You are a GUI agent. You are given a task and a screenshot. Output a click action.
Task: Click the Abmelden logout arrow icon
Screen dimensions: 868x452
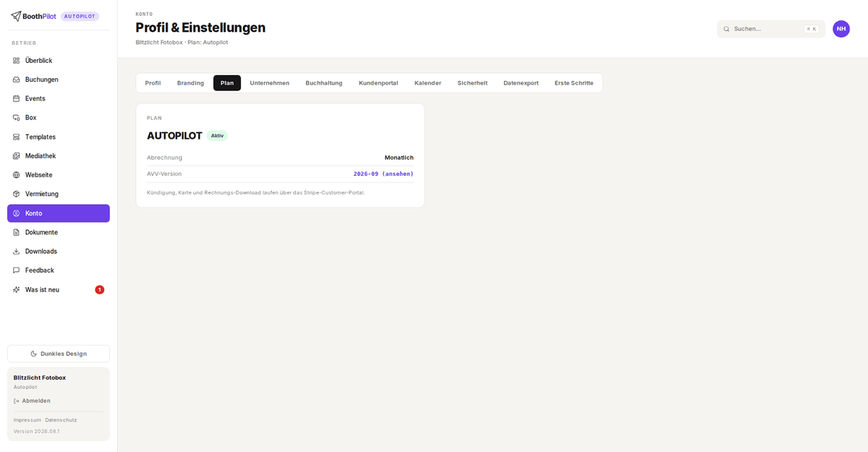(17, 401)
